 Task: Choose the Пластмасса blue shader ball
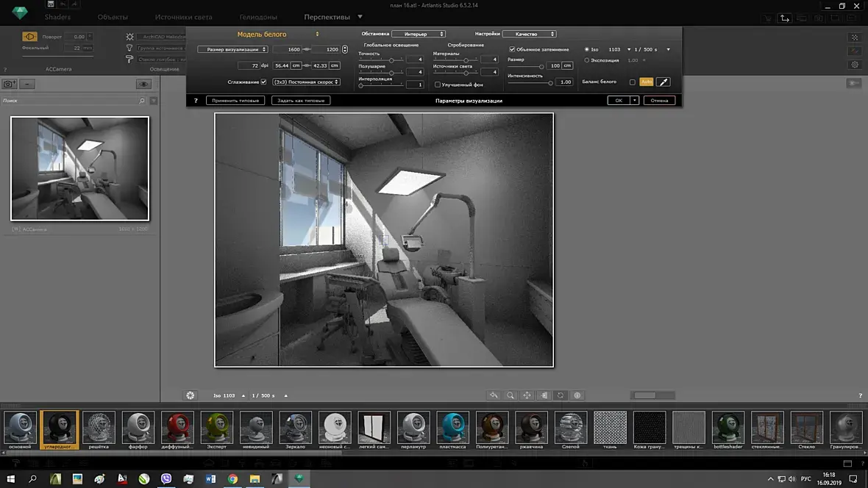(x=453, y=428)
